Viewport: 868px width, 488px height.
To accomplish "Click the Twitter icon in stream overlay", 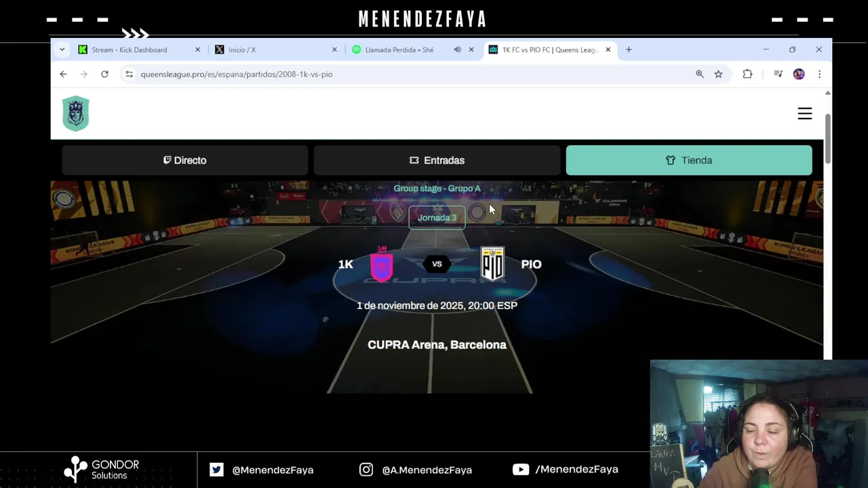I will pyautogui.click(x=216, y=469).
